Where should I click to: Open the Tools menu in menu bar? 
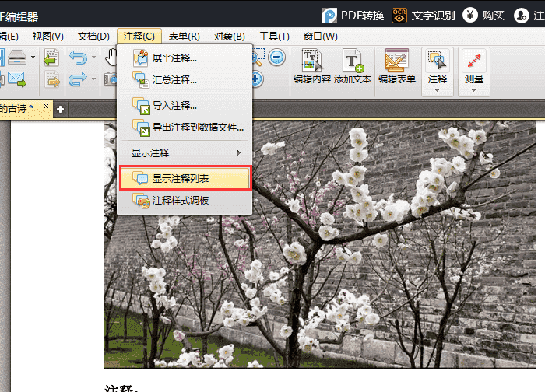click(x=274, y=37)
